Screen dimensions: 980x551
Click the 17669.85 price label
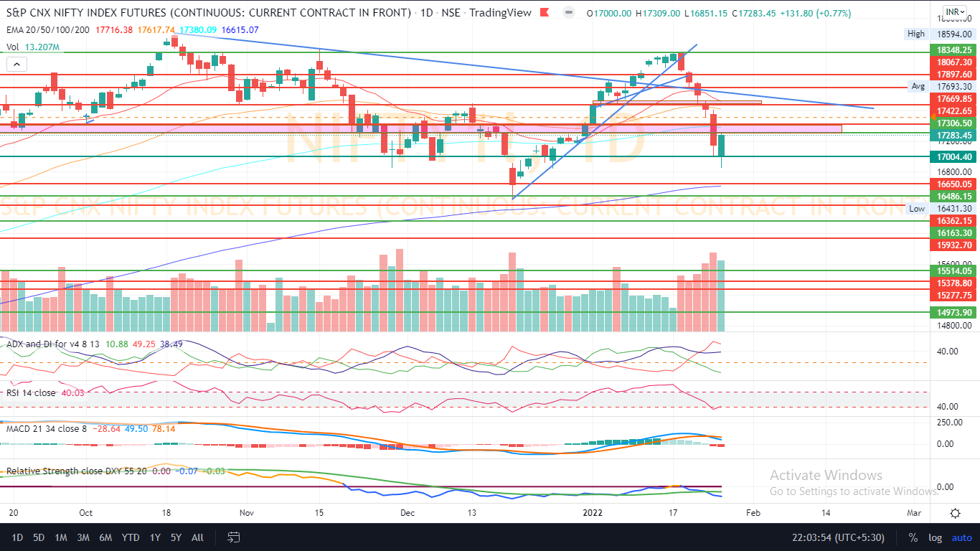pos(953,98)
